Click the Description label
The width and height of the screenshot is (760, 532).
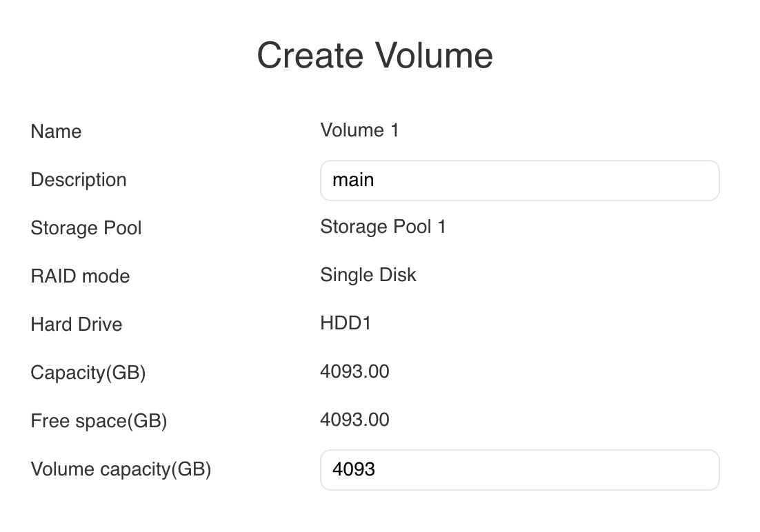pyautogui.click(x=78, y=180)
